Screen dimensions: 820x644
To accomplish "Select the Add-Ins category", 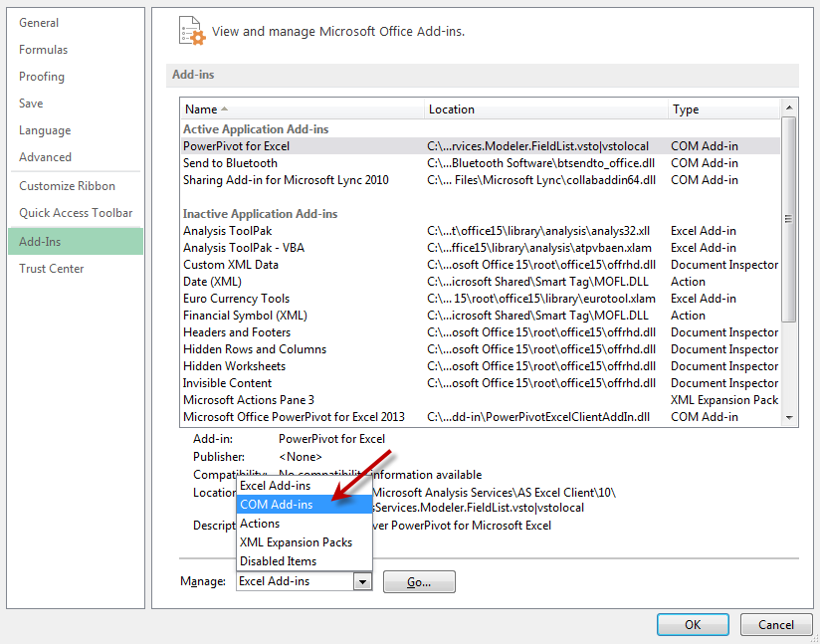I will (x=76, y=242).
